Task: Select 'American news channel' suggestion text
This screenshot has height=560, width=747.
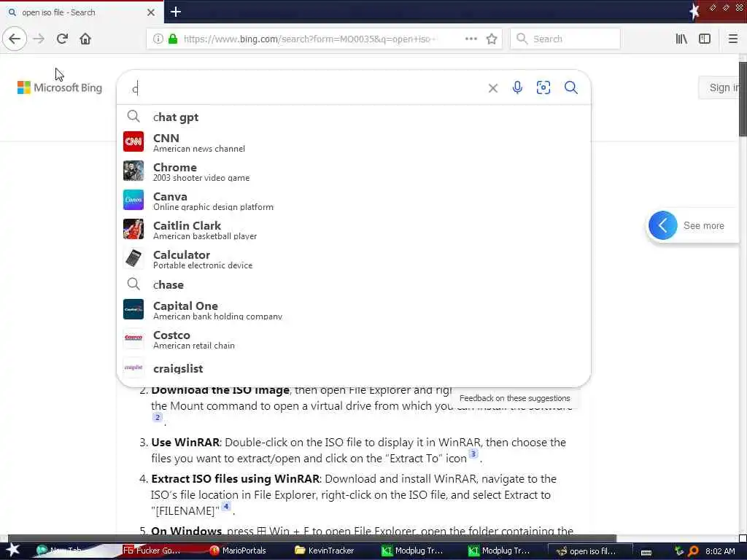Action: [199, 149]
